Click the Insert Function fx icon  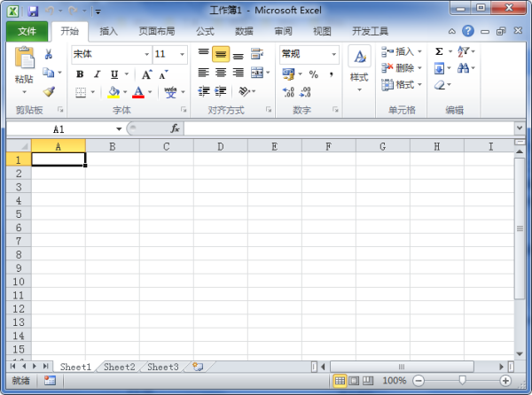(x=175, y=128)
